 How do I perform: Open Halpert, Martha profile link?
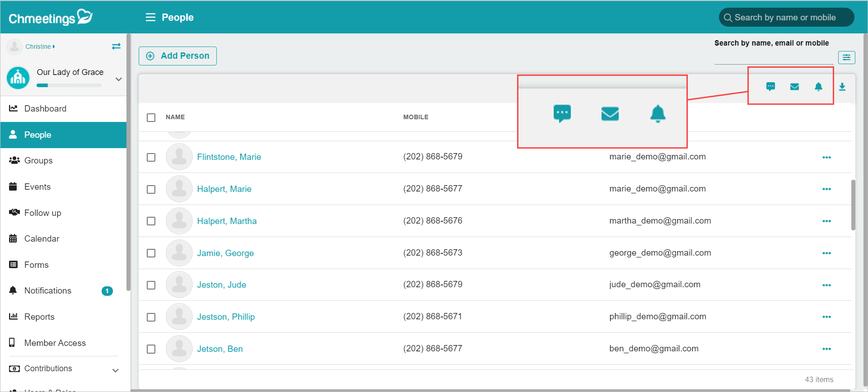pos(227,221)
